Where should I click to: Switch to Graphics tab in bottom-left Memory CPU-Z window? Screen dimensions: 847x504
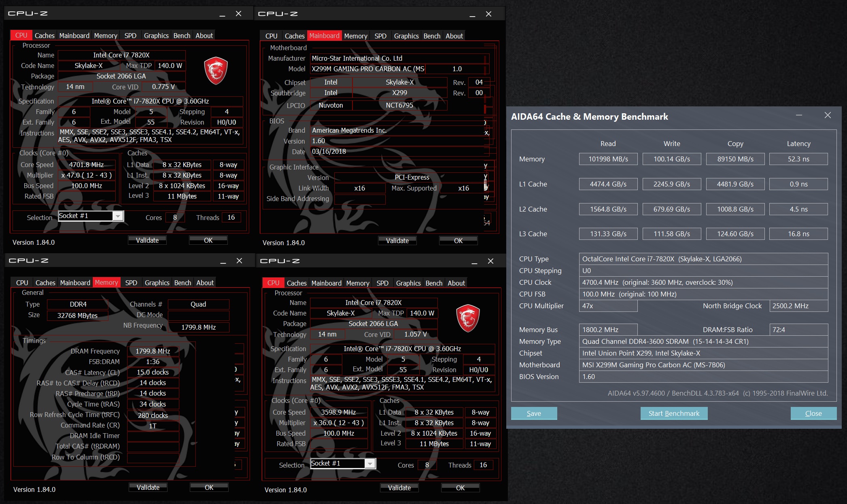click(157, 283)
